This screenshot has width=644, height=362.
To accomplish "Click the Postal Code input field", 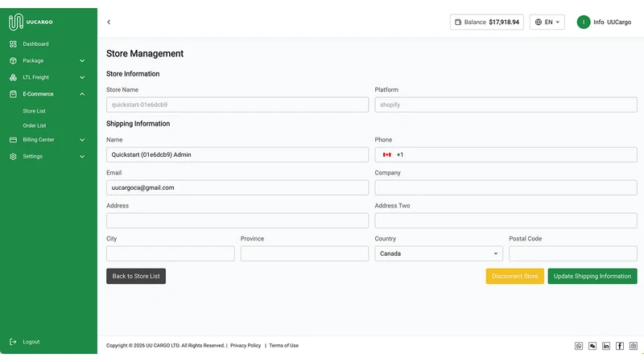I will 573,253.
